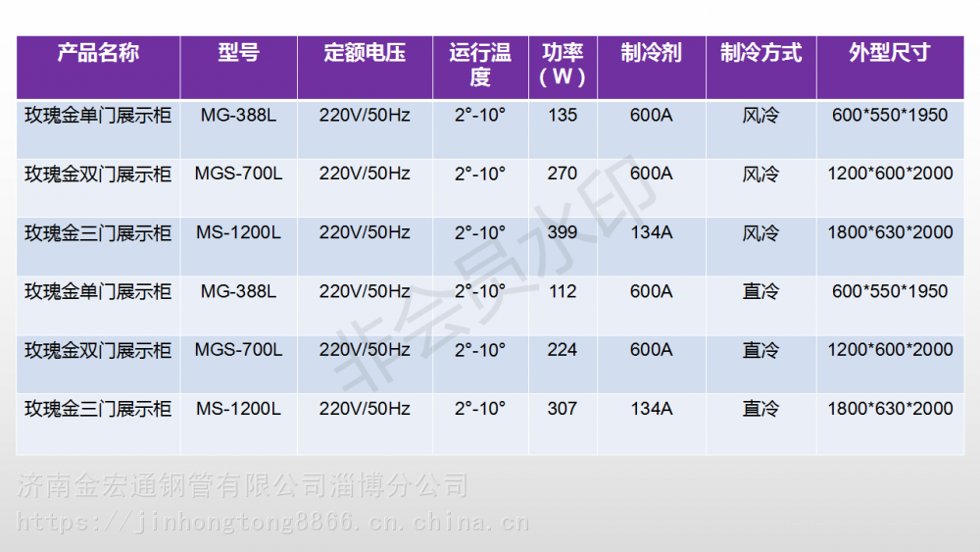Viewport: 980px width, 552px height.
Task: Select 风冷 cell in the 135W row
Action: tap(760, 116)
